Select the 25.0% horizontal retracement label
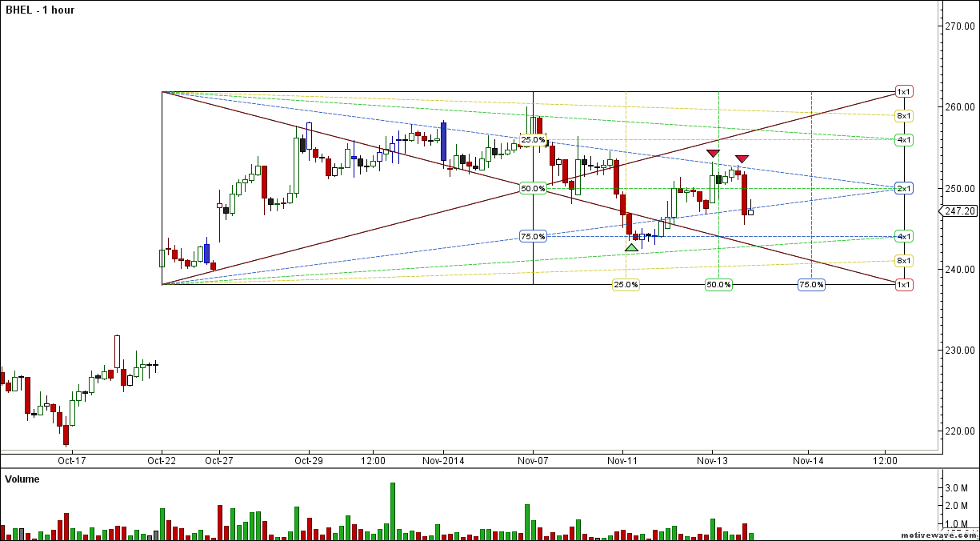980x541 pixels. (534, 140)
